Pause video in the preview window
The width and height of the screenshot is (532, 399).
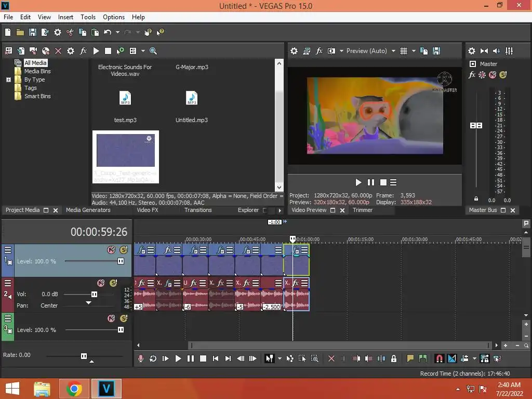(x=371, y=182)
